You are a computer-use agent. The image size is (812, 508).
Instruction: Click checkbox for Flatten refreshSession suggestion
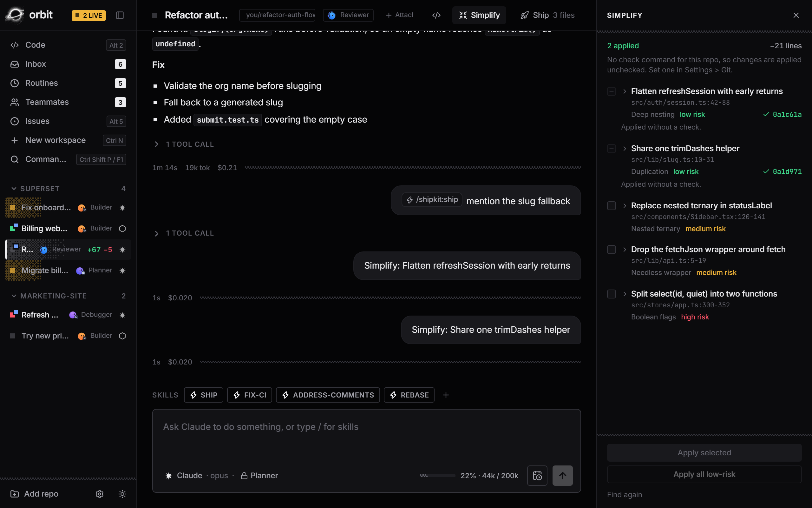(611, 91)
